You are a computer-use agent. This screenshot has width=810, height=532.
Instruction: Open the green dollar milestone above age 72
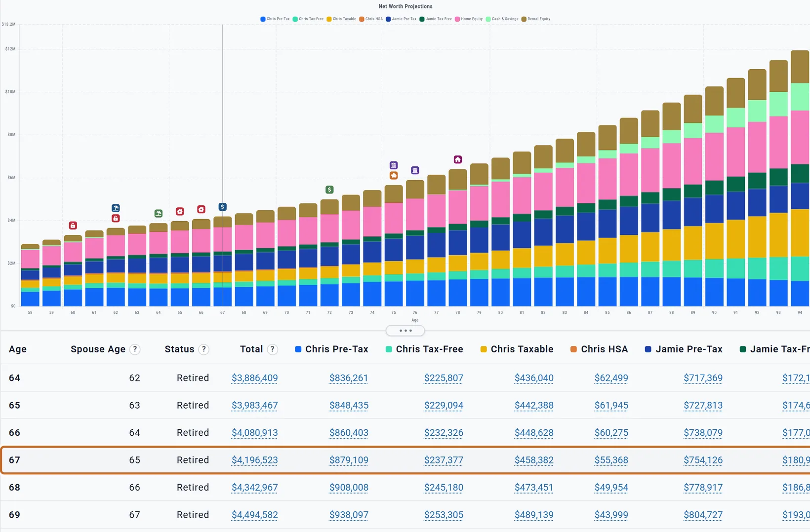pyautogui.click(x=329, y=190)
